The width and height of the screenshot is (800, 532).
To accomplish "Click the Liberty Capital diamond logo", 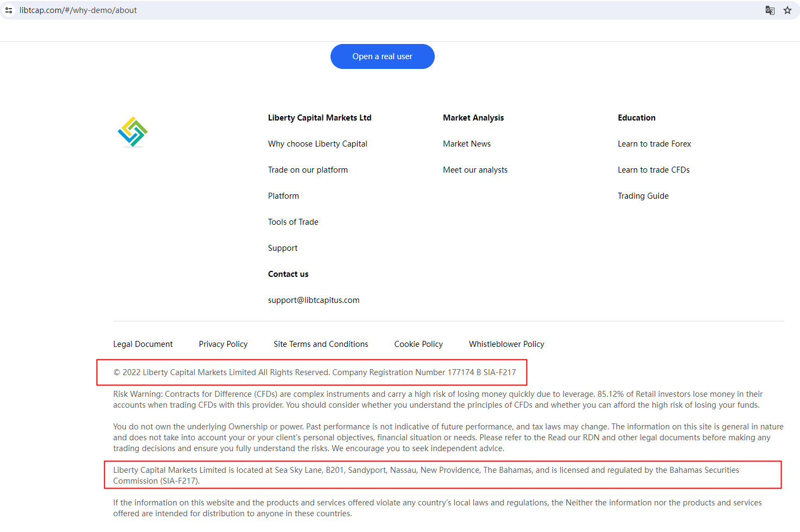I will pyautogui.click(x=132, y=132).
